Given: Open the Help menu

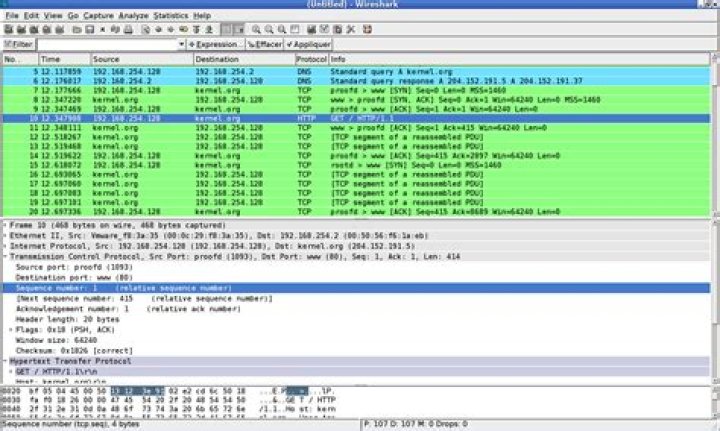Looking at the screenshot, I should click(x=202, y=16).
